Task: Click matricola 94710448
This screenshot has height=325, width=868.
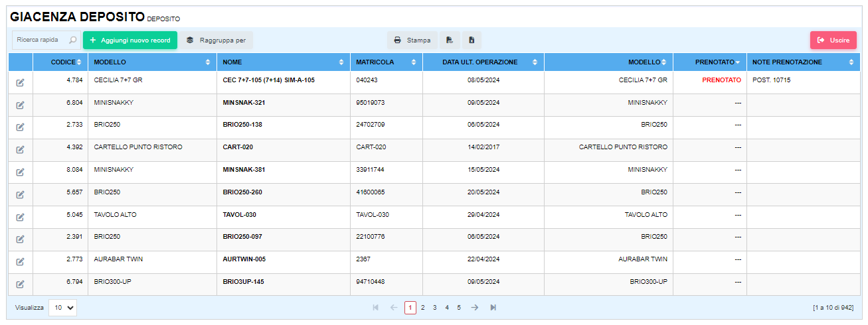Action: 371,282
